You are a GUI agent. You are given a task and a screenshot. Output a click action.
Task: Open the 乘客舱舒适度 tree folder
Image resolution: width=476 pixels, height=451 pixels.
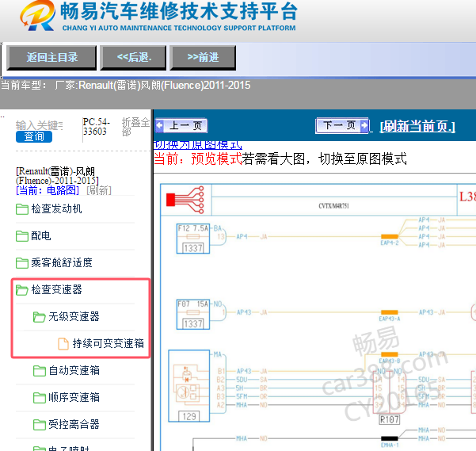tap(62, 262)
